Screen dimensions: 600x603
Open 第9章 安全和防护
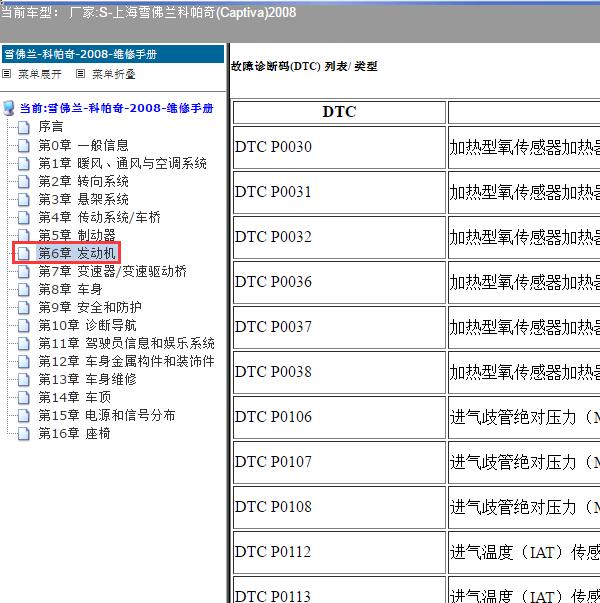[90, 307]
